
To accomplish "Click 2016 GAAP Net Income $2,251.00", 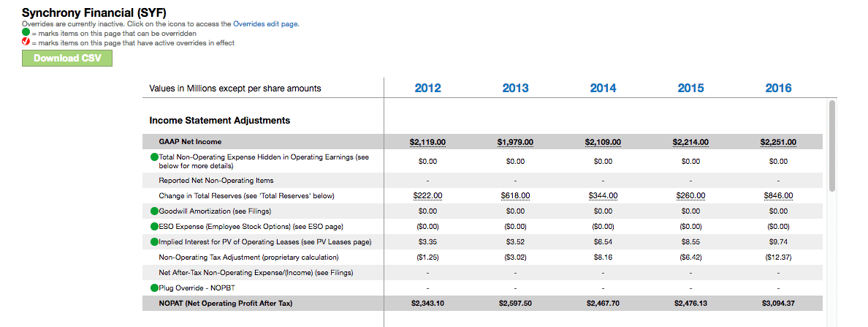I will 778,142.
